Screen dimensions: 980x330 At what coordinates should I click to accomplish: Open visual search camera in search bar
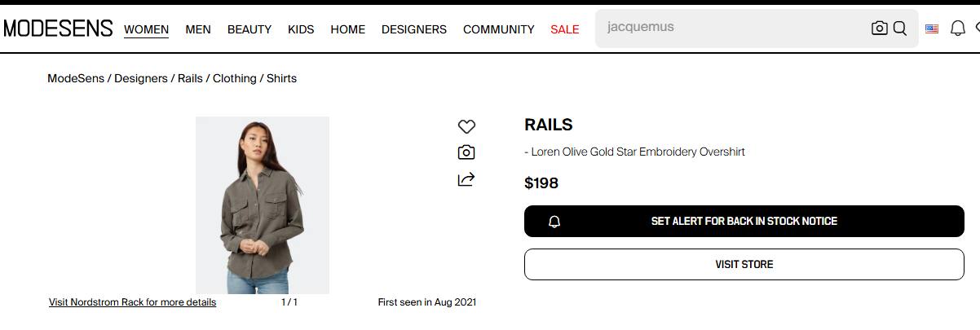[x=879, y=29]
